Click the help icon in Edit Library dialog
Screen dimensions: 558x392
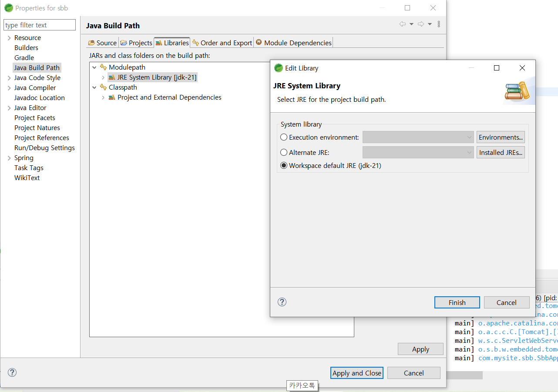pyautogui.click(x=282, y=302)
